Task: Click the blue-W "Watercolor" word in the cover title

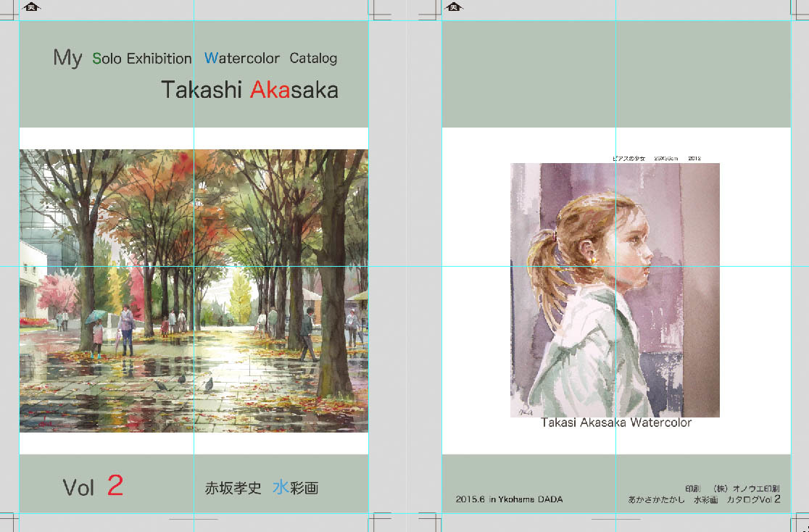Action: point(242,58)
